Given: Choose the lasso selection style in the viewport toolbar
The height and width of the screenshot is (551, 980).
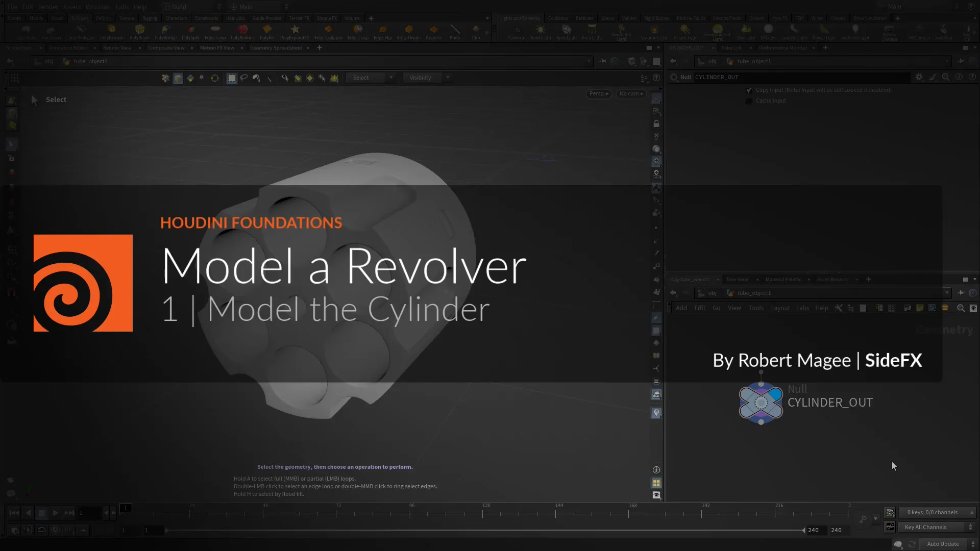Looking at the screenshot, I should (x=244, y=78).
